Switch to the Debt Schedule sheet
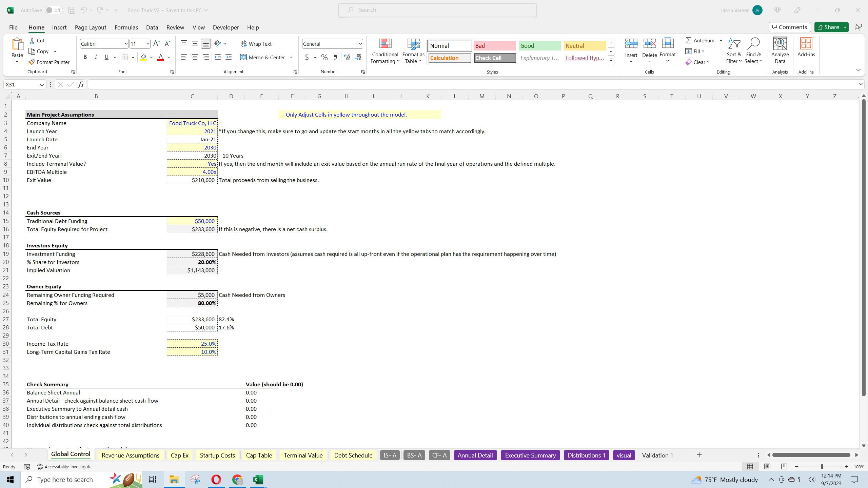 353,455
